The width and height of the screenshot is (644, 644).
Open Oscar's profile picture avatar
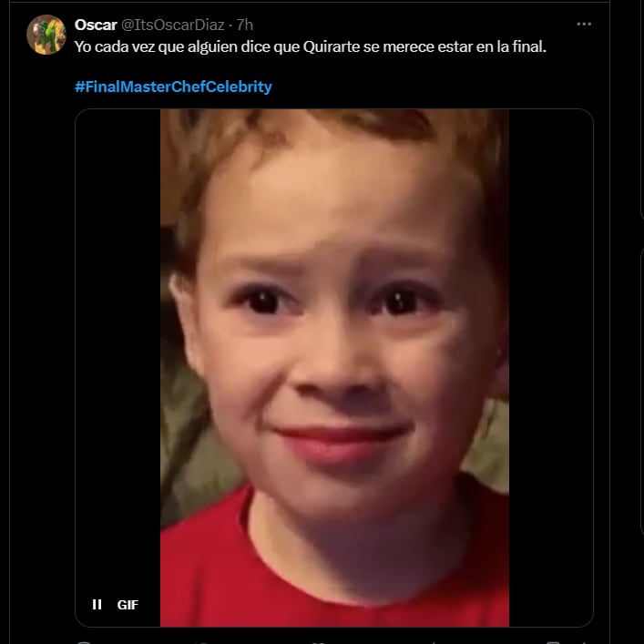click(x=46, y=35)
